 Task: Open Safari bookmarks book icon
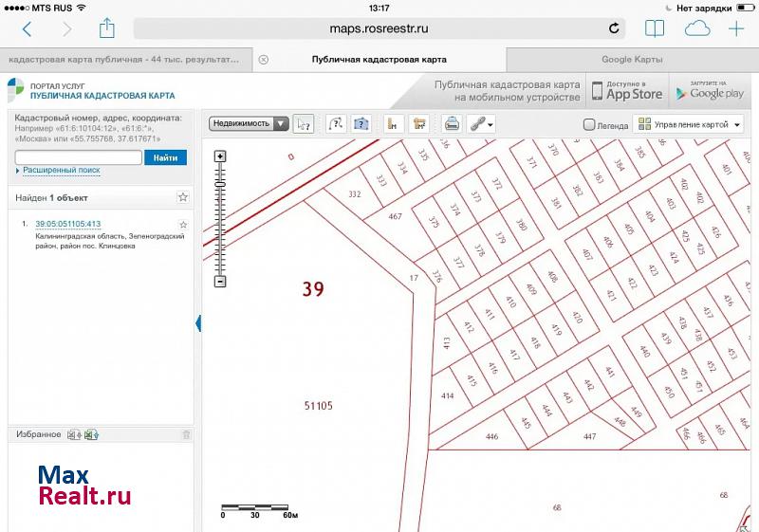click(x=654, y=28)
